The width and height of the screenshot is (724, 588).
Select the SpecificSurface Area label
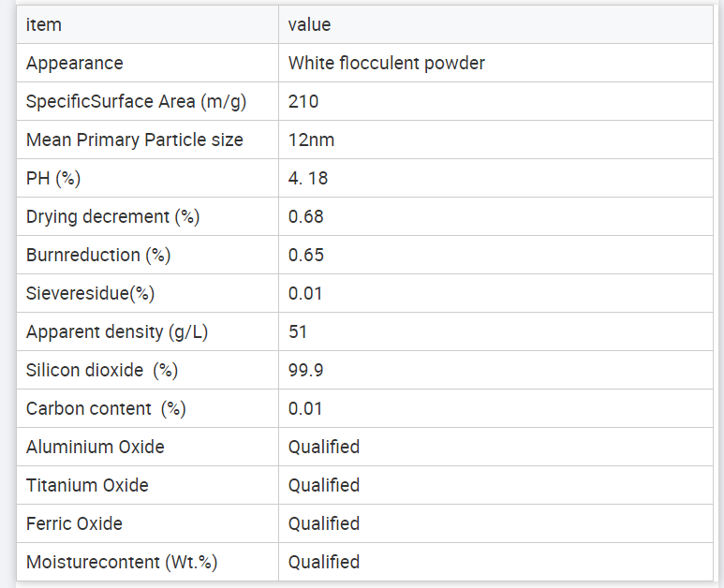tap(136, 101)
